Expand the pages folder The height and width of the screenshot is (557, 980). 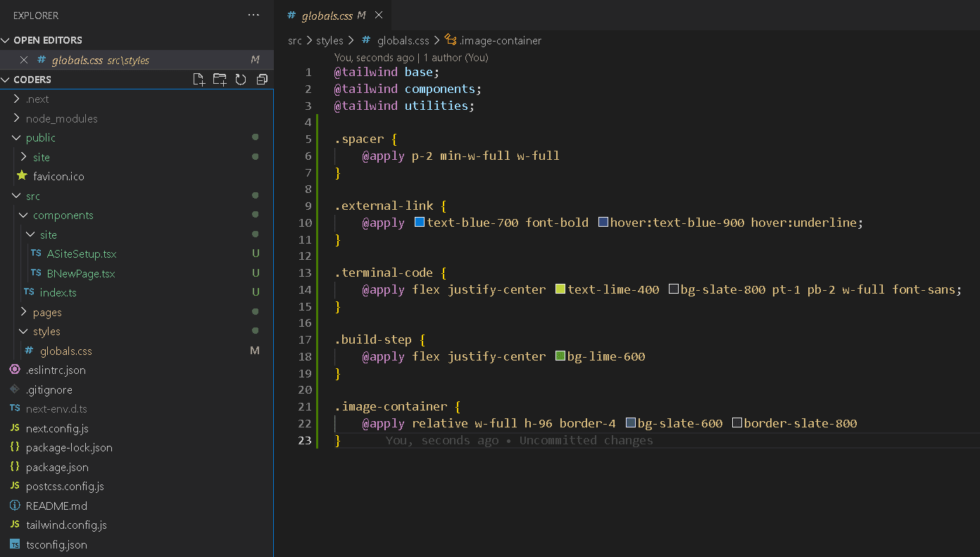(x=47, y=313)
